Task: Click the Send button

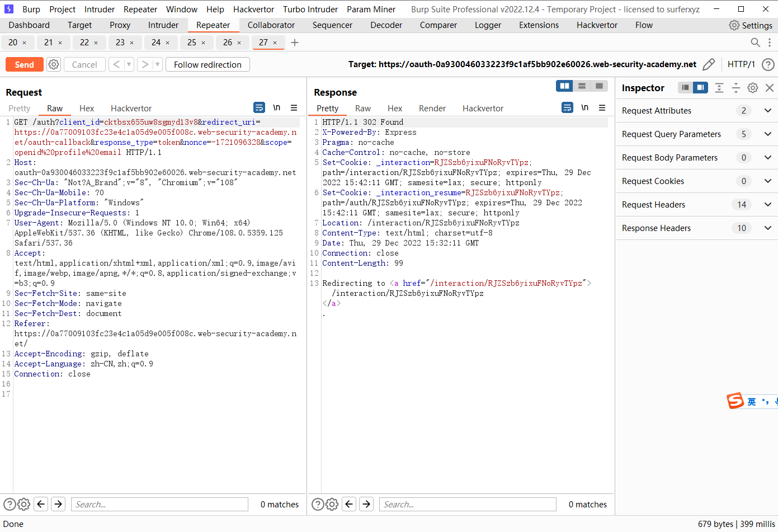Action: [24, 64]
